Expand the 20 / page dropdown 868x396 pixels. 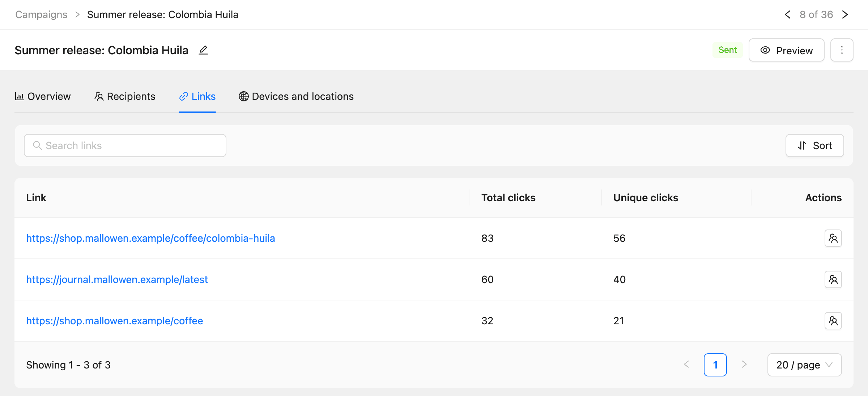point(805,365)
